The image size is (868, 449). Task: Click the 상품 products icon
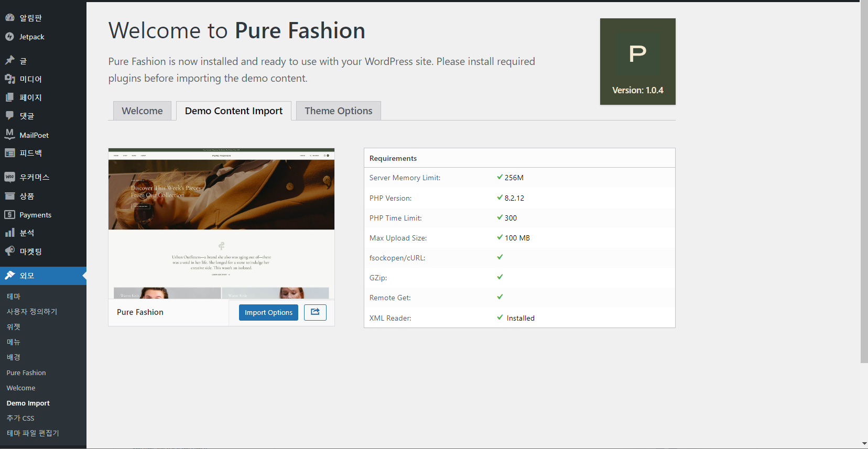9,196
